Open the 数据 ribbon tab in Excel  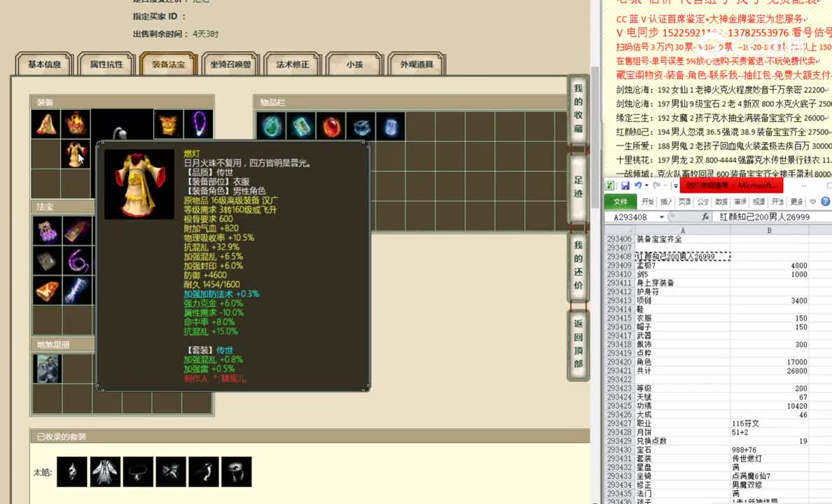(x=721, y=201)
